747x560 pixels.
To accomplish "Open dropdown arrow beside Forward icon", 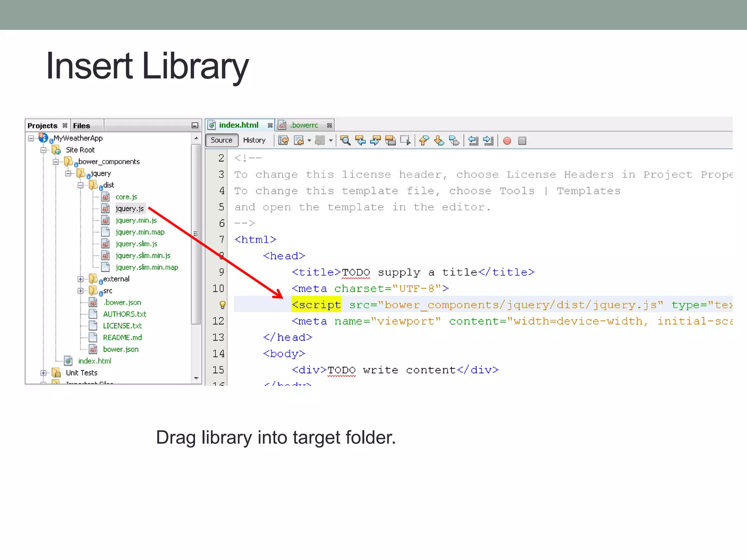I will click(330, 141).
